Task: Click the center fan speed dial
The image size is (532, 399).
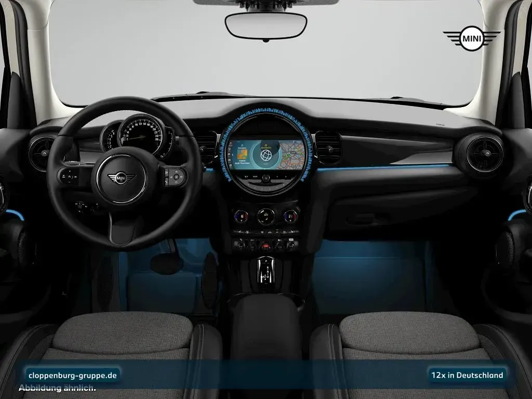Action: [x=265, y=216]
